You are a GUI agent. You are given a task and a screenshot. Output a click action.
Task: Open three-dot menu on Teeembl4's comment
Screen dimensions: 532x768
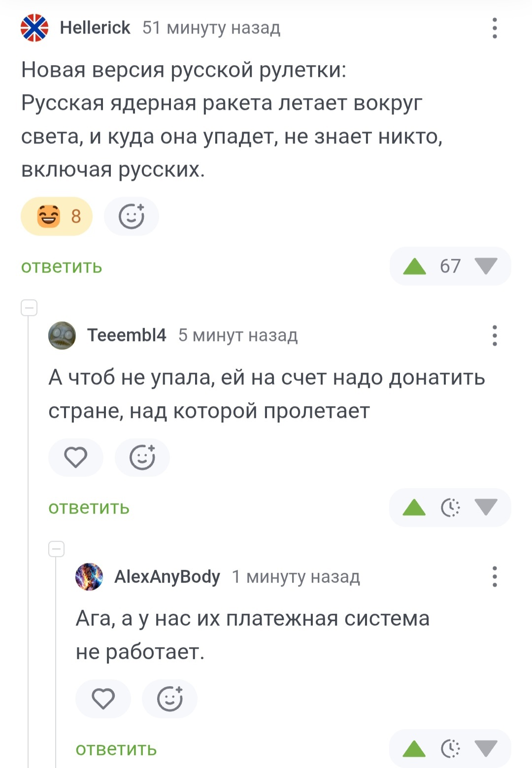pos(495,335)
